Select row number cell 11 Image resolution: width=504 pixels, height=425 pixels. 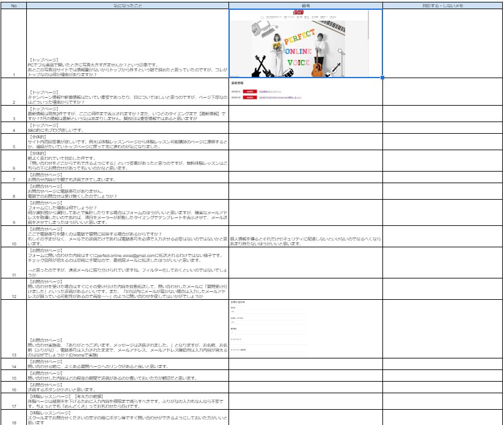tap(14, 263)
